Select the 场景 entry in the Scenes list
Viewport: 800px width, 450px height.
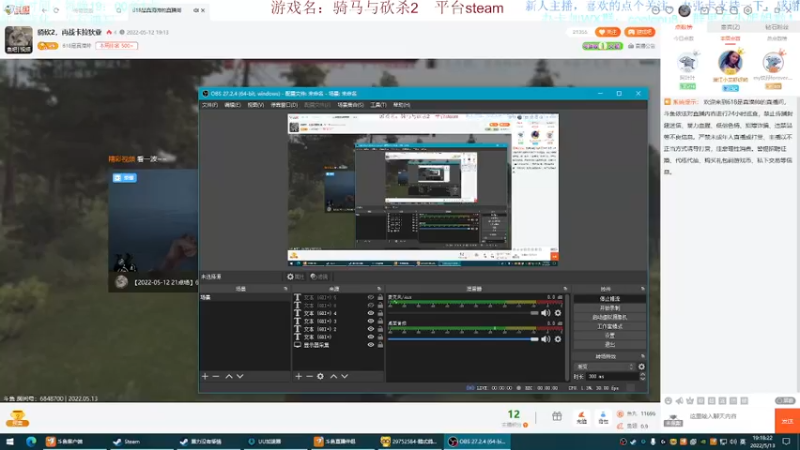245,297
